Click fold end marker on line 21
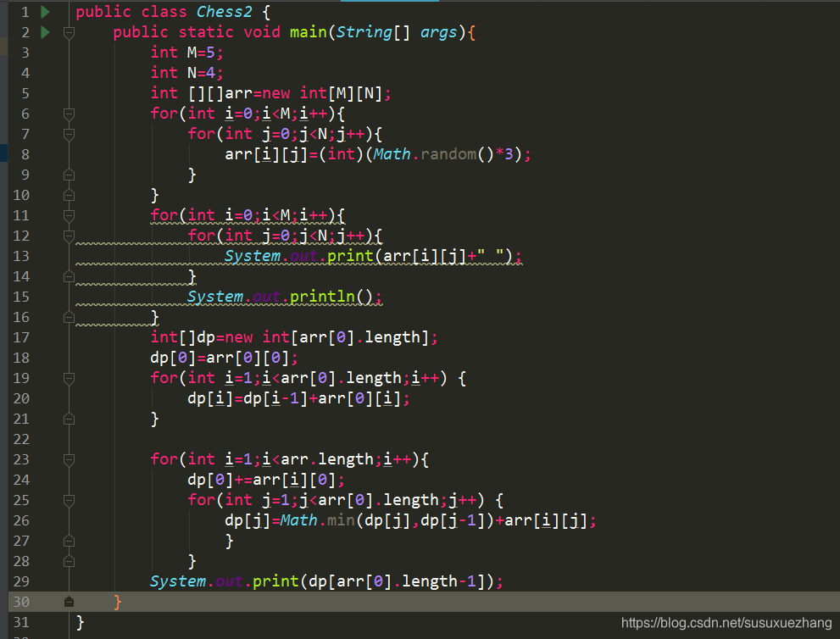Viewport: 840px width, 639px height. click(69, 419)
